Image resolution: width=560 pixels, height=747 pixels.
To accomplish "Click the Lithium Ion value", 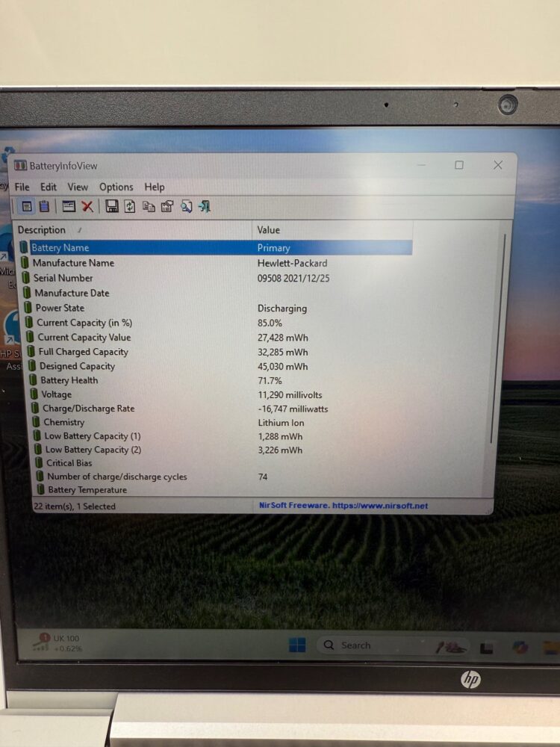I will tap(281, 423).
